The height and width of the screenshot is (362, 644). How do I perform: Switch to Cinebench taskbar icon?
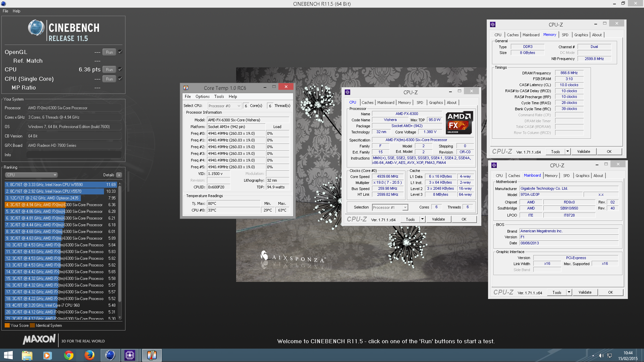[x=110, y=355]
